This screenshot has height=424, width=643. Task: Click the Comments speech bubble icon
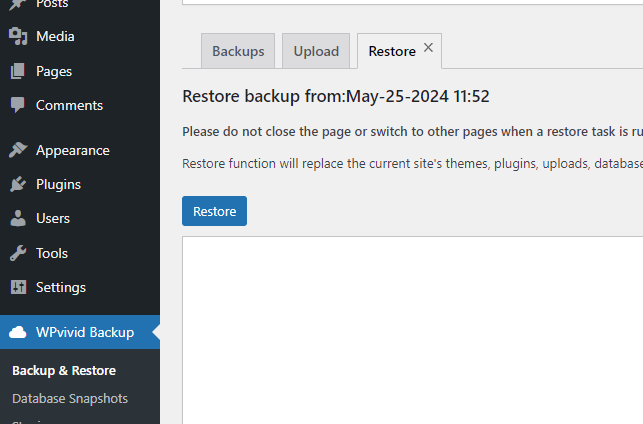pos(18,105)
